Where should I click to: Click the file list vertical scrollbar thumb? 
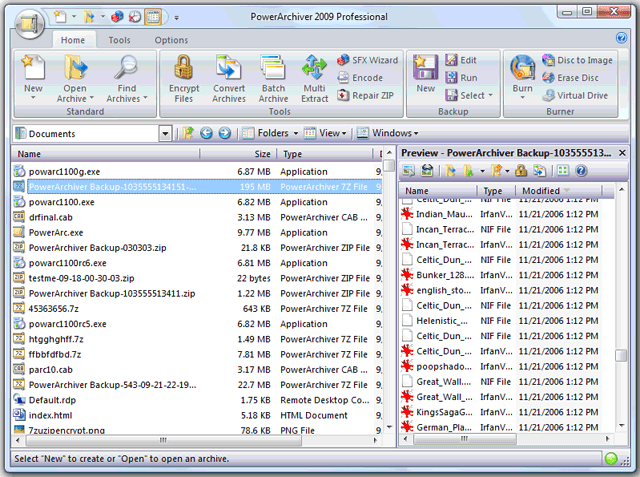(389, 165)
